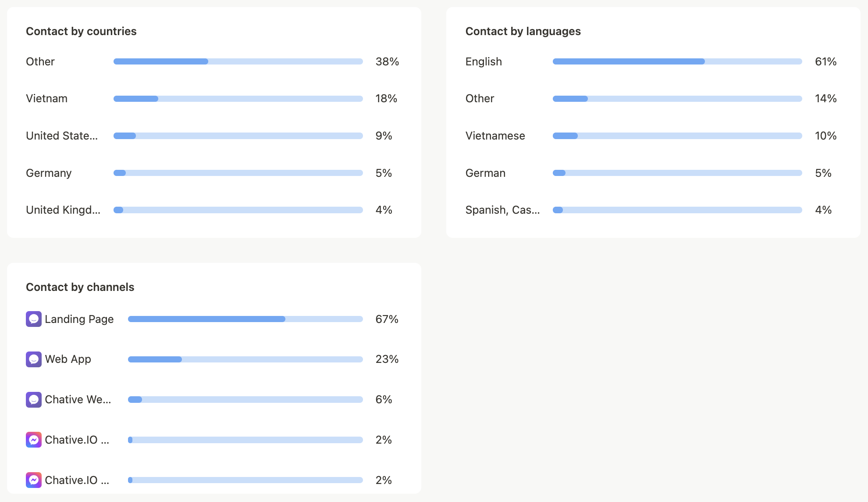
Task: Click the first Chative.IO Messenger icon
Action: point(34,440)
